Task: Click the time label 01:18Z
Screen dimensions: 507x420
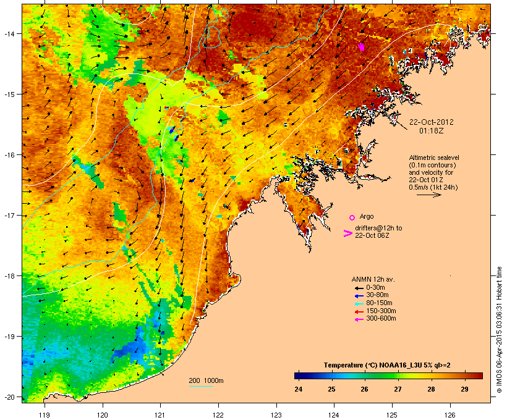Action: [432, 131]
